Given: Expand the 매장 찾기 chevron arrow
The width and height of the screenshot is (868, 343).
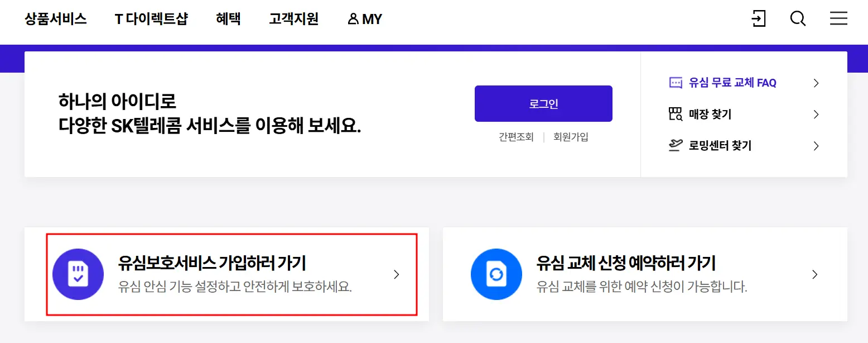Looking at the screenshot, I should point(816,114).
